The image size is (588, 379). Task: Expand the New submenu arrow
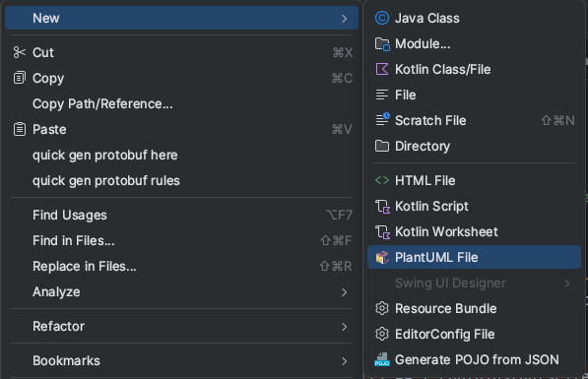(345, 19)
